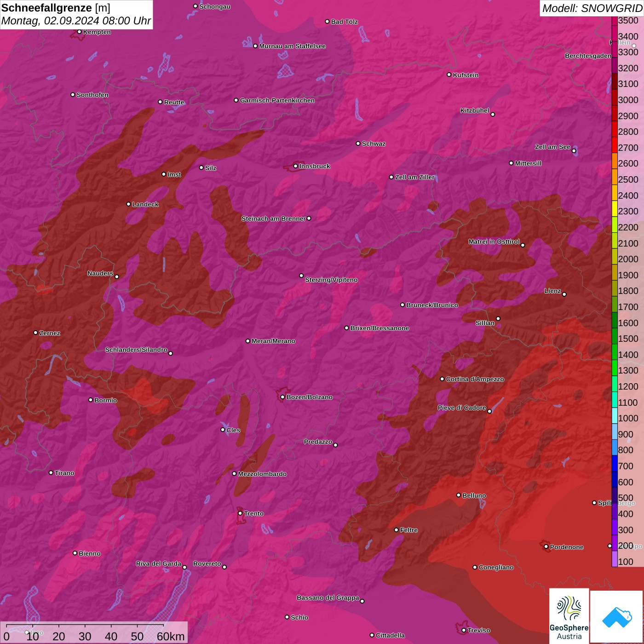
Task: Click the 300 m purple legend swatch
Action: tap(615, 528)
